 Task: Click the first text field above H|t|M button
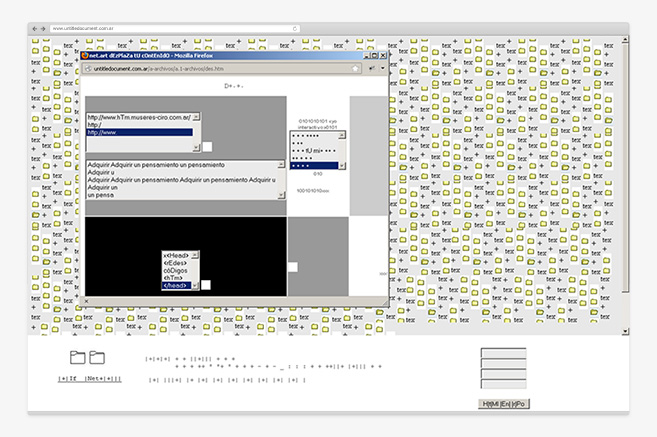point(503,353)
